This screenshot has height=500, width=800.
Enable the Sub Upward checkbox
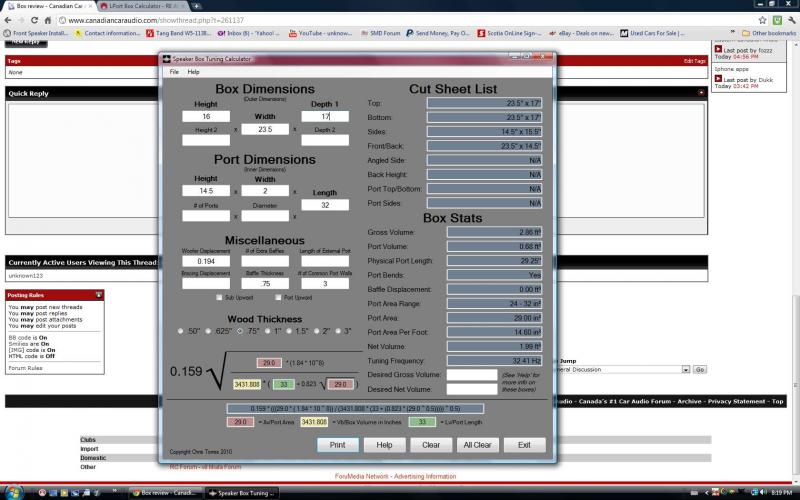point(218,297)
